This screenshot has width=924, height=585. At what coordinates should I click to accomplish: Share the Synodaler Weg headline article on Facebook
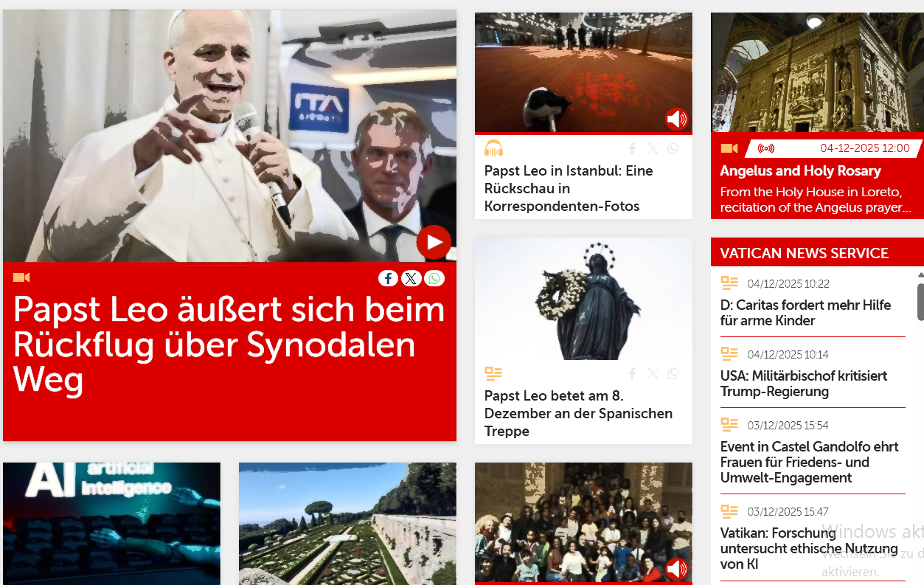click(389, 278)
